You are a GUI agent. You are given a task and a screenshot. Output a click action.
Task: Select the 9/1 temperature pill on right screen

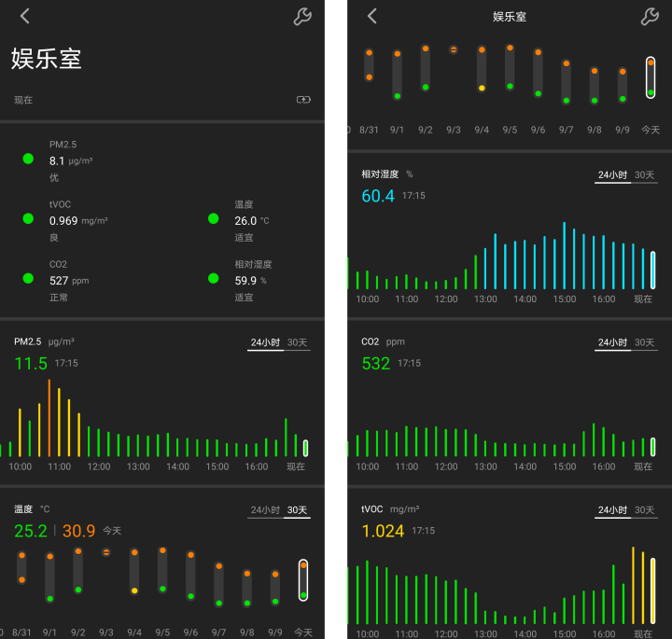click(x=398, y=75)
